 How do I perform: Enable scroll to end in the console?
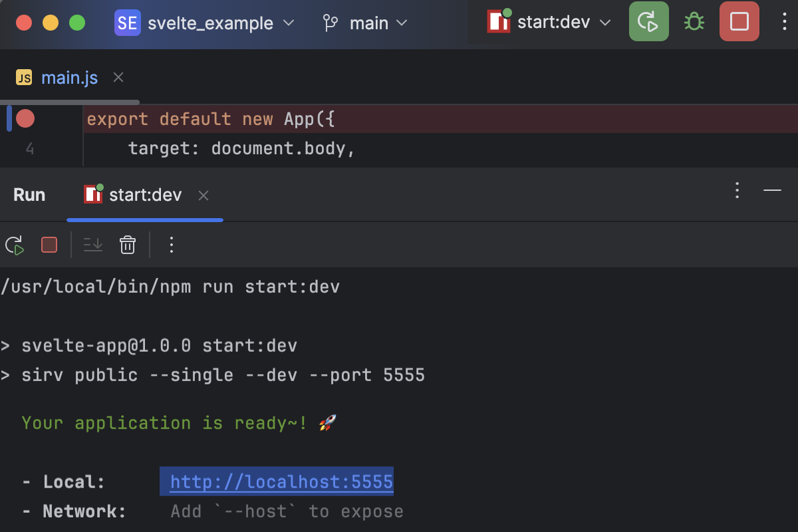92,245
